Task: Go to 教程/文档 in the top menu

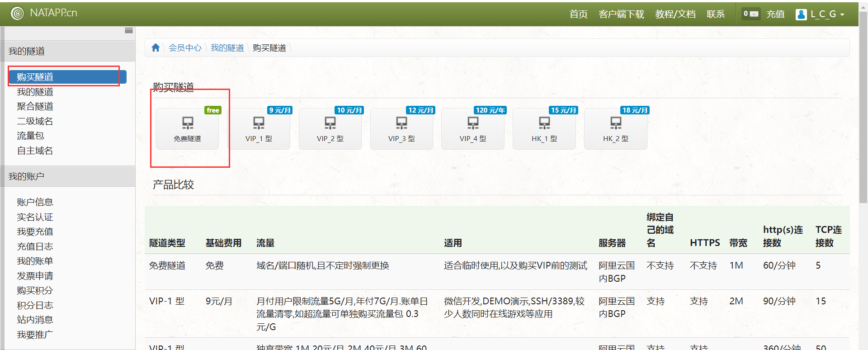Action: [675, 14]
